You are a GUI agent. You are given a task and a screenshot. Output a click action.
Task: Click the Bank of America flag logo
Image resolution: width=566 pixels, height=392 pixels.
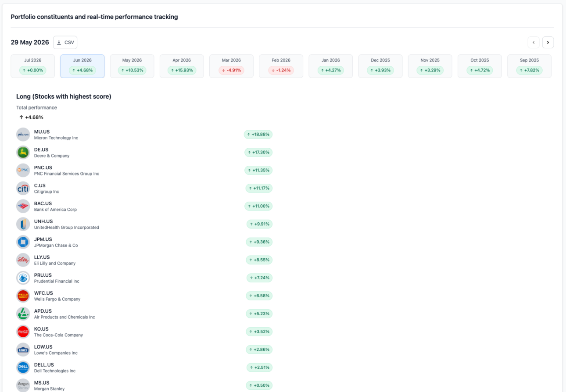click(x=23, y=206)
